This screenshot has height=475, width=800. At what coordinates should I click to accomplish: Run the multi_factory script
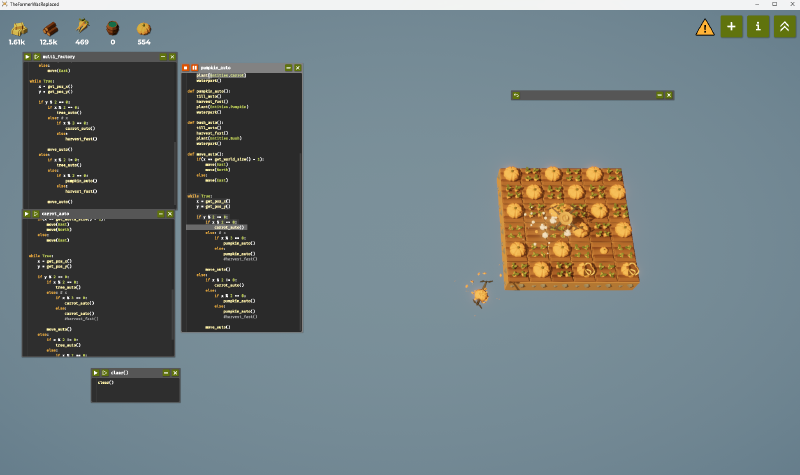(28, 57)
